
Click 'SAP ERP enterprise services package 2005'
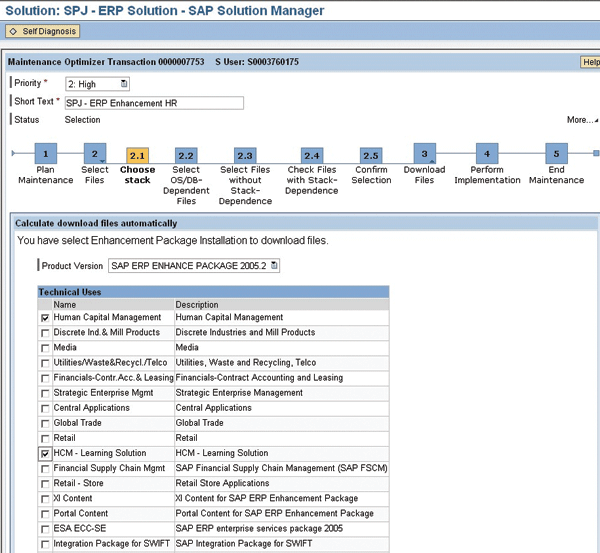(259, 528)
